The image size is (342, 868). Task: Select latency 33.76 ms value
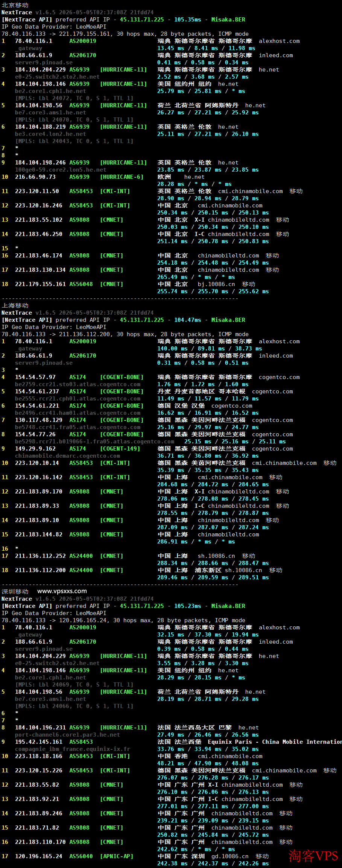tap(171, 749)
